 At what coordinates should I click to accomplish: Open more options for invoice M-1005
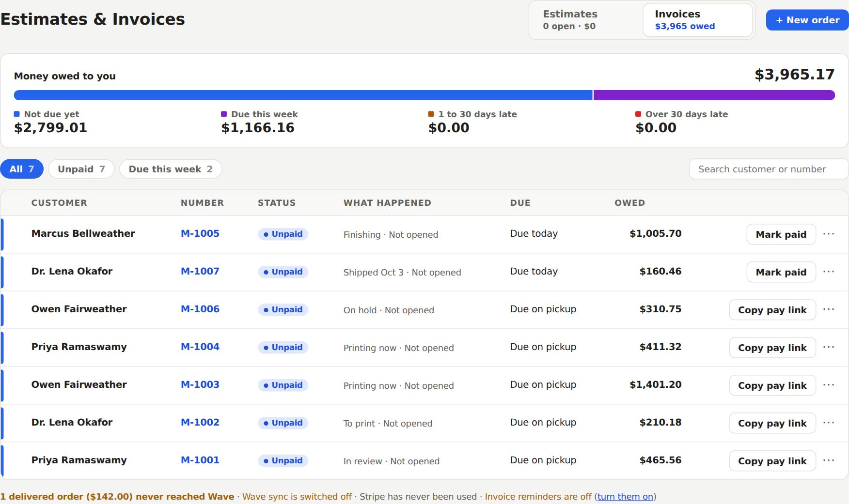point(828,234)
